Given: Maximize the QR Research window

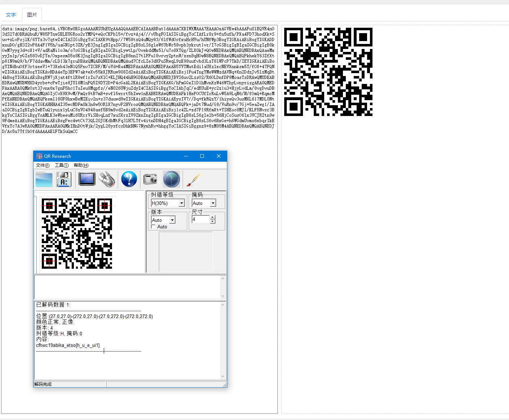Looking at the screenshot, I should point(202,156).
